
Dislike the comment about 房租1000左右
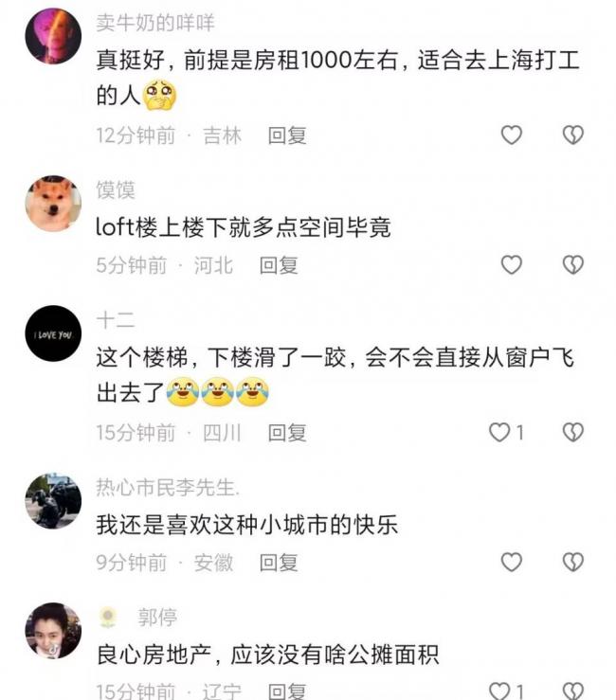pos(572,135)
